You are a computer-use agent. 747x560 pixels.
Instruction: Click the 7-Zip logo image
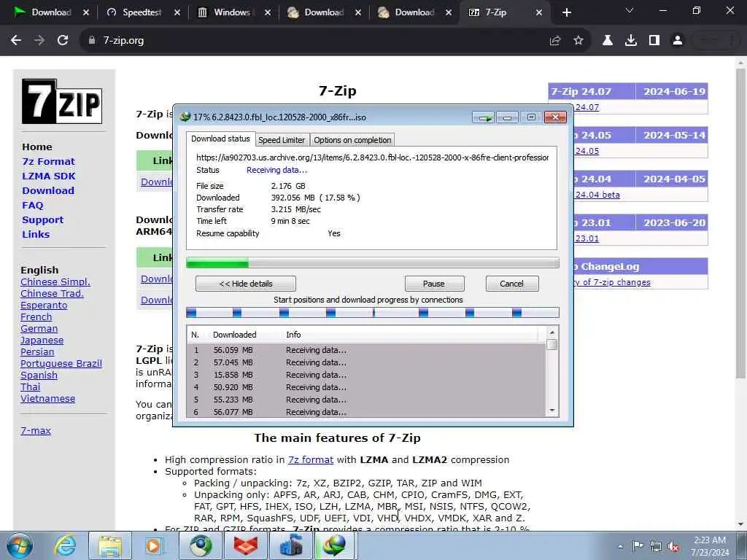point(62,101)
